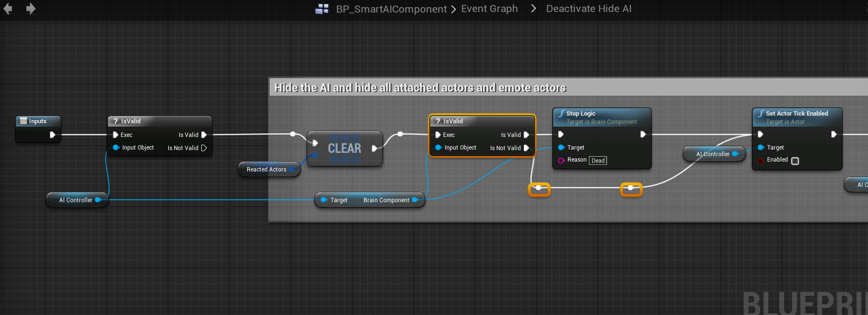Select the Deactivate Hide AI breadcrumb
This screenshot has height=315, width=868.
[x=588, y=9]
